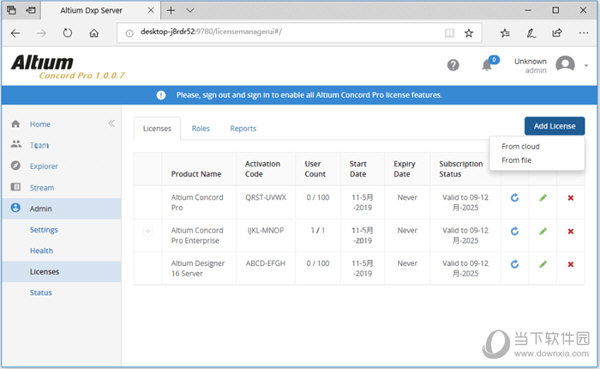600x369 pixels.
Task: Open the notifications bell
Action: click(487, 65)
